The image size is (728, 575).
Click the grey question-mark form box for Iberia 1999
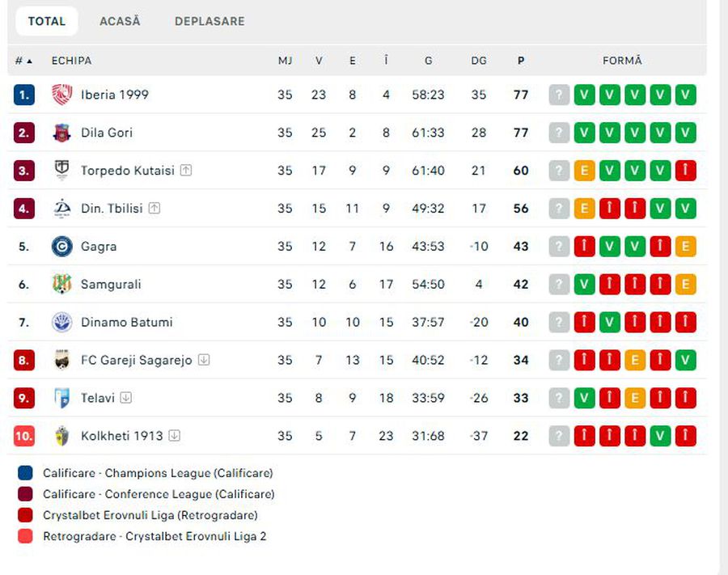pyautogui.click(x=559, y=95)
